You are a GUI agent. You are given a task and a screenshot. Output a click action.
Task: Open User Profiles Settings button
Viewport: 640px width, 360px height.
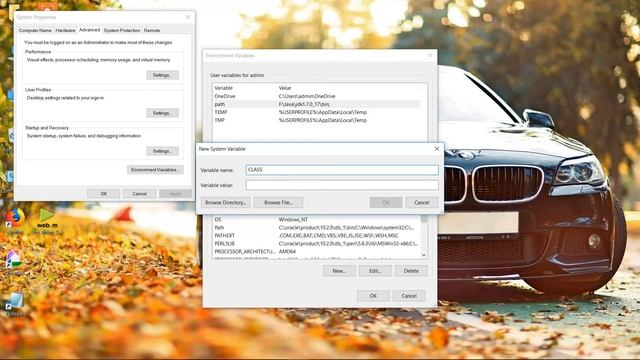[x=162, y=113]
